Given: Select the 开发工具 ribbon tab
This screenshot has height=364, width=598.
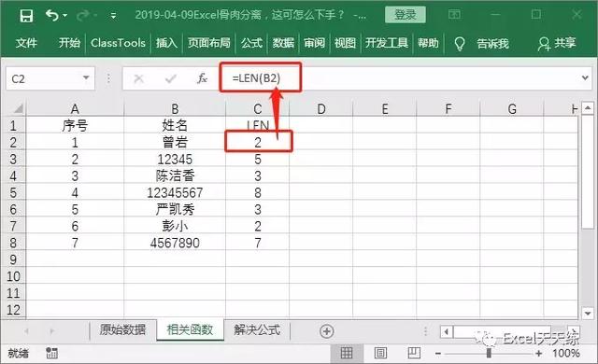Looking at the screenshot, I should pos(387,43).
